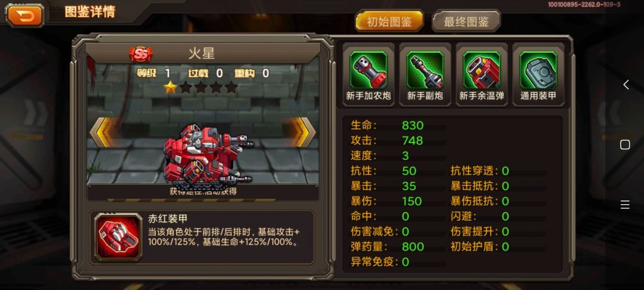Tap the Android side back chevron

tap(626, 85)
